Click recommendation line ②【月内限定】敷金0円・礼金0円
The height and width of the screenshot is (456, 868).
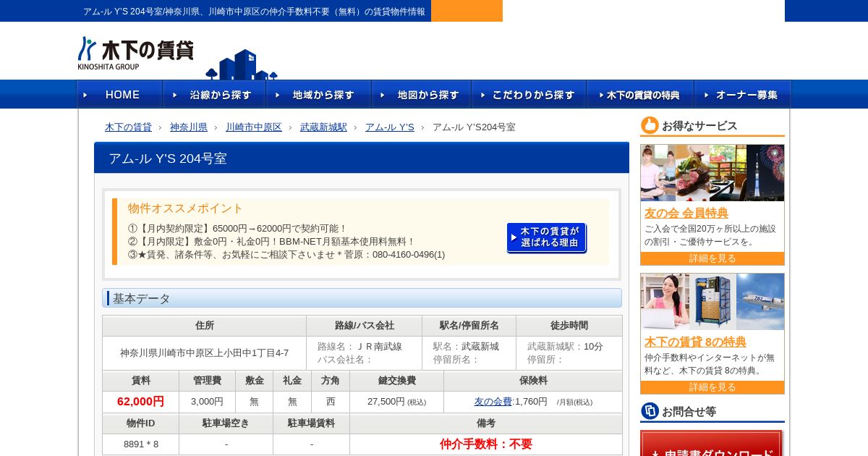click(272, 242)
